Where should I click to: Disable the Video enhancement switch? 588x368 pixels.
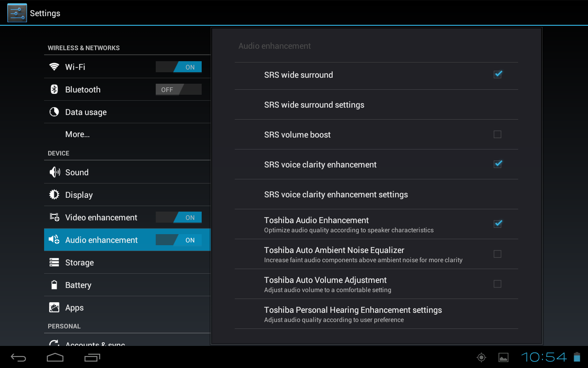179,218
